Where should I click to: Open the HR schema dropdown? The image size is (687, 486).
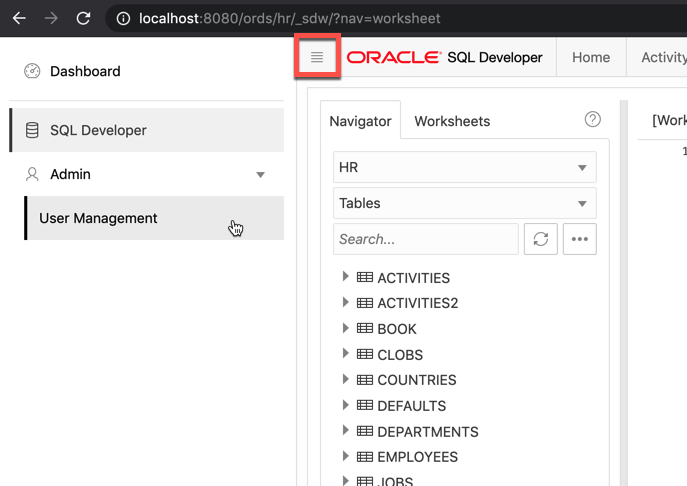(464, 167)
